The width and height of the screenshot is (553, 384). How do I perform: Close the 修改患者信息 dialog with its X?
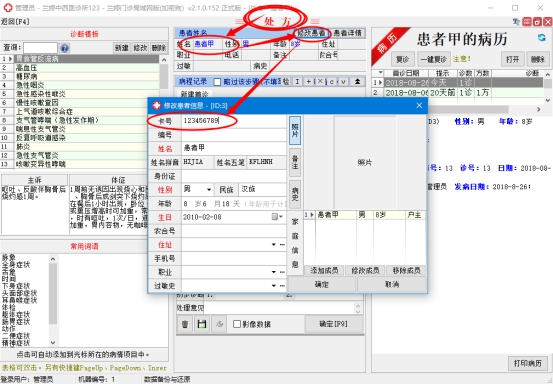[419, 105]
